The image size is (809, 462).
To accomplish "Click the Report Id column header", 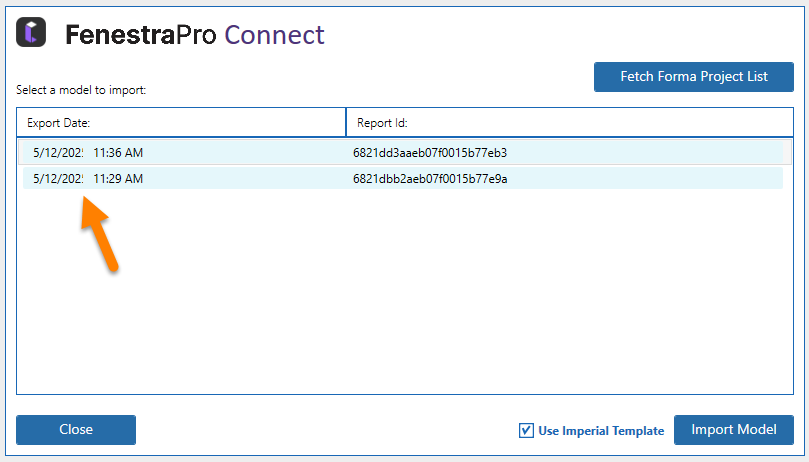I will (570, 123).
